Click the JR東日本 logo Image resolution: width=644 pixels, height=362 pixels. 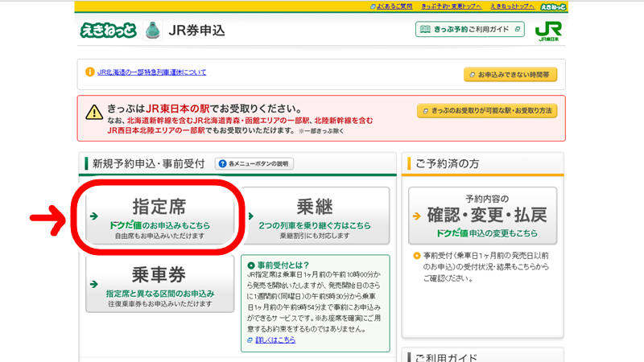[x=549, y=31]
